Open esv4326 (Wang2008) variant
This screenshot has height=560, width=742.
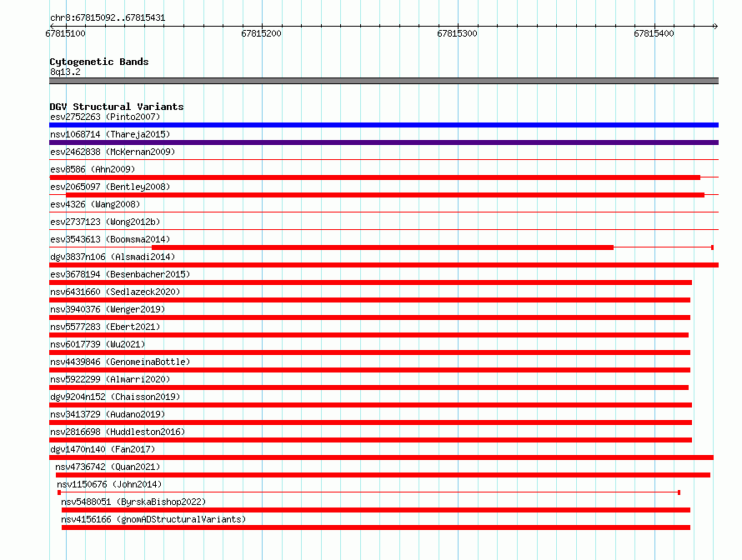pos(95,204)
